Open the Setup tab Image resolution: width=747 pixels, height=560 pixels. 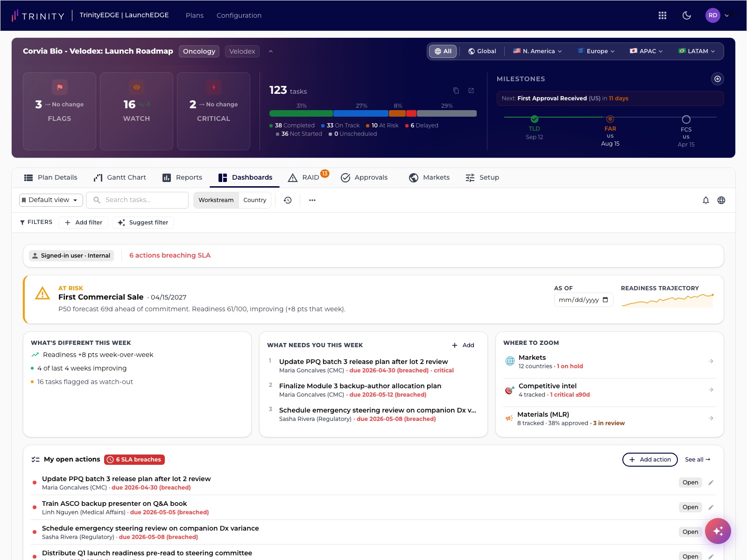pos(483,177)
